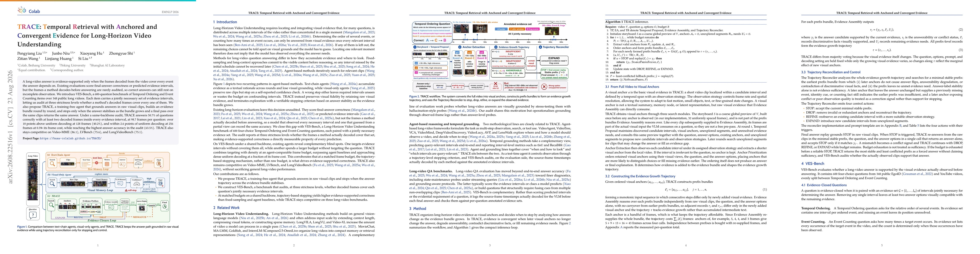Click circled number 2 Anchor Extraction in Figure 2

[460, 47]
